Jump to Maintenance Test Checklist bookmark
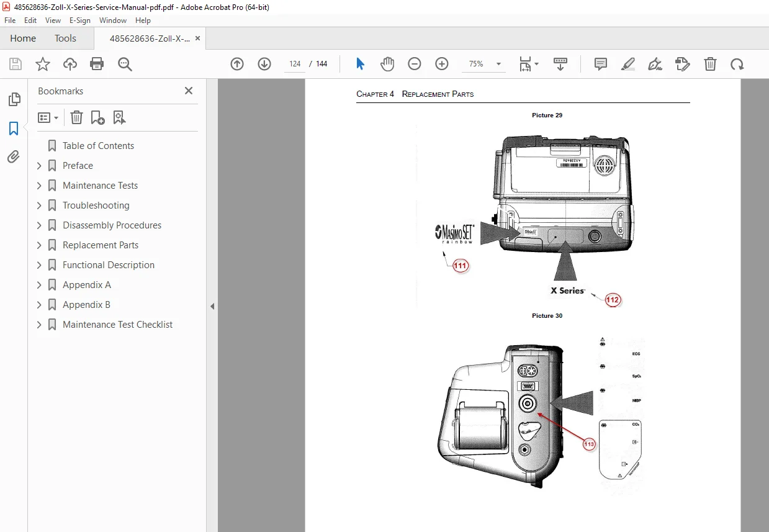Viewport: 769px width, 532px height. (x=118, y=325)
